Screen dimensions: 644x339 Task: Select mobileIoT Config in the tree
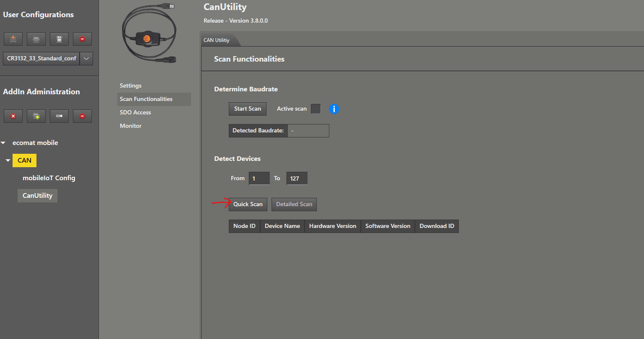click(x=49, y=178)
